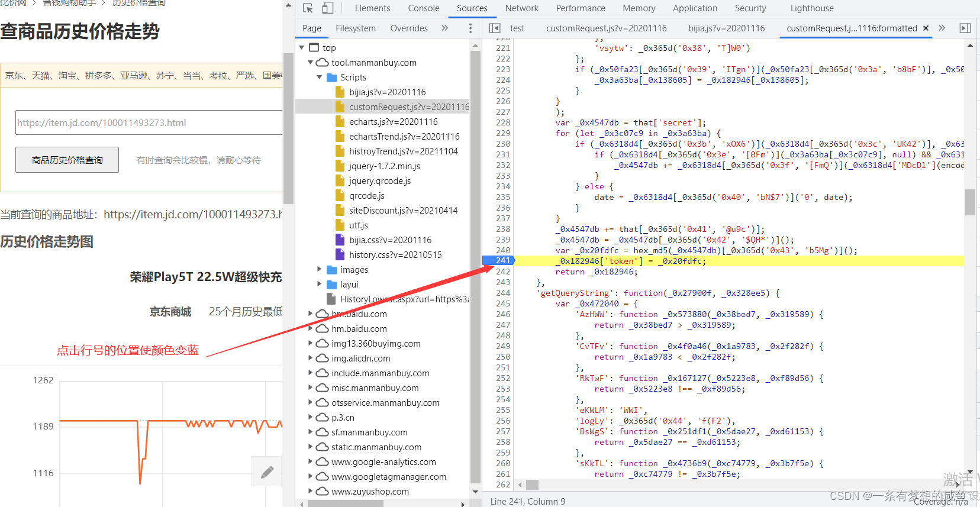Expand the img13.360buyimg.com domain
Viewport: 980px width, 507px height.
tap(311, 343)
